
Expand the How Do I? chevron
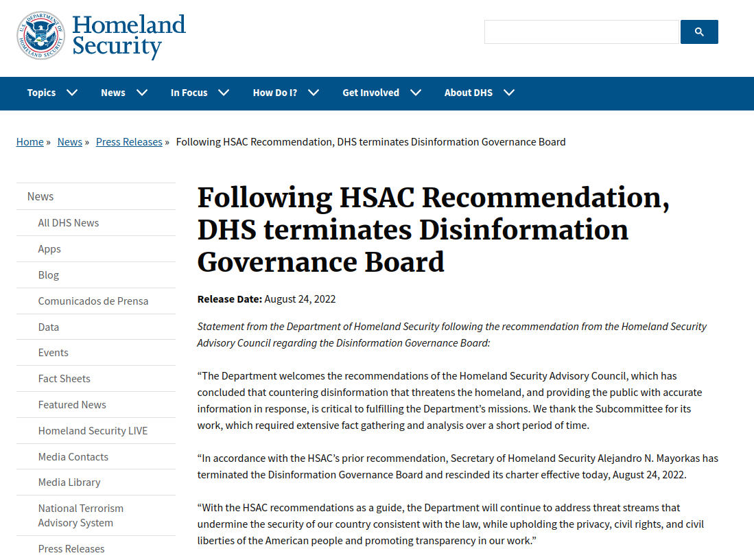pos(314,93)
